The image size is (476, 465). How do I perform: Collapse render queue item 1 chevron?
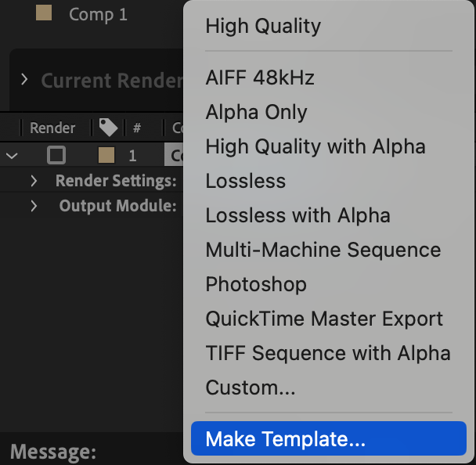point(12,156)
